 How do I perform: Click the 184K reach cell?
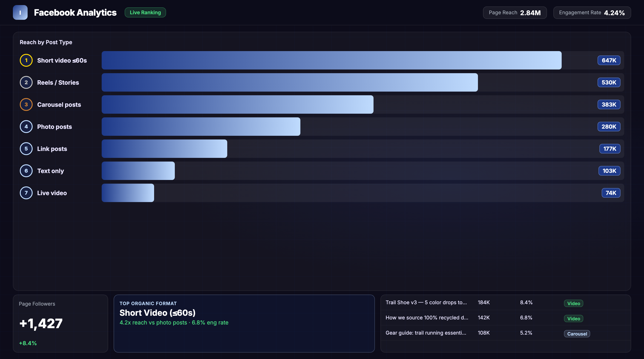[x=484, y=302]
